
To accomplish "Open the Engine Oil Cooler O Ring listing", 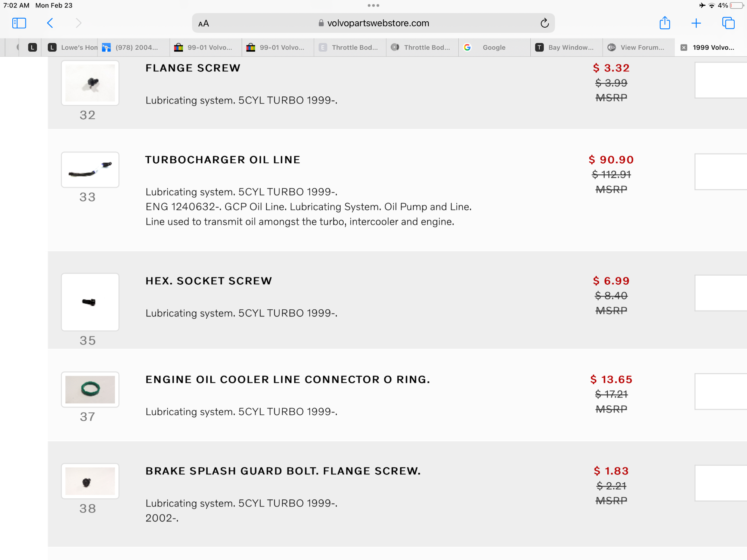I will pos(288,380).
